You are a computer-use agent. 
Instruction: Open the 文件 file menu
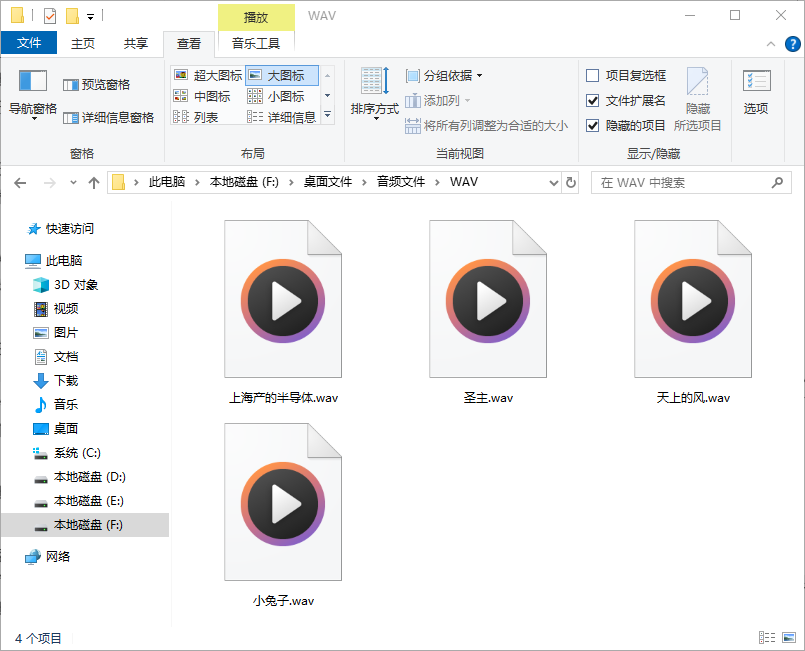(x=29, y=43)
